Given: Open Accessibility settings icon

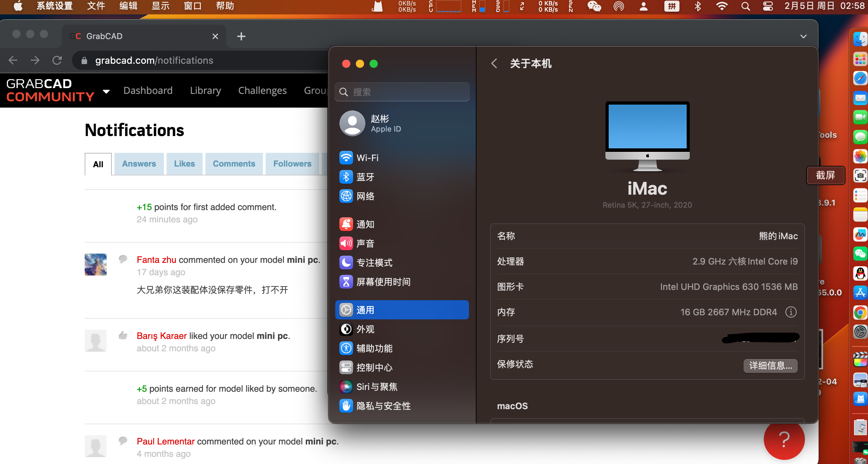Looking at the screenshot, I should pyautogui.click(x=345, y=348).
